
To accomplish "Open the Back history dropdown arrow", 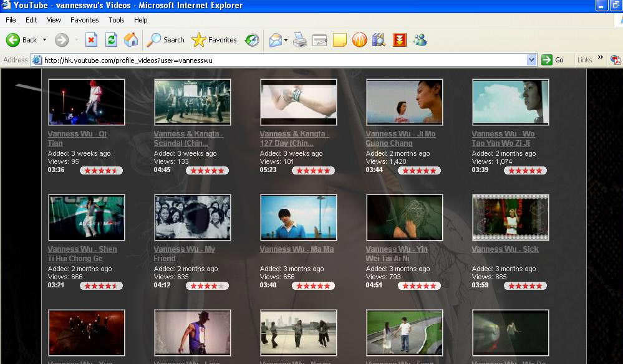I will (x=44, y=40).
